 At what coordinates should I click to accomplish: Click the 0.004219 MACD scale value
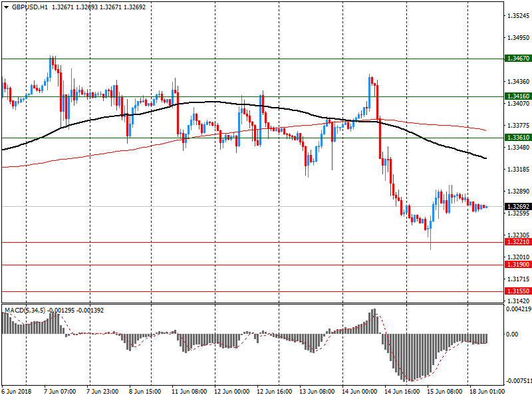click(x=517, y=309)
